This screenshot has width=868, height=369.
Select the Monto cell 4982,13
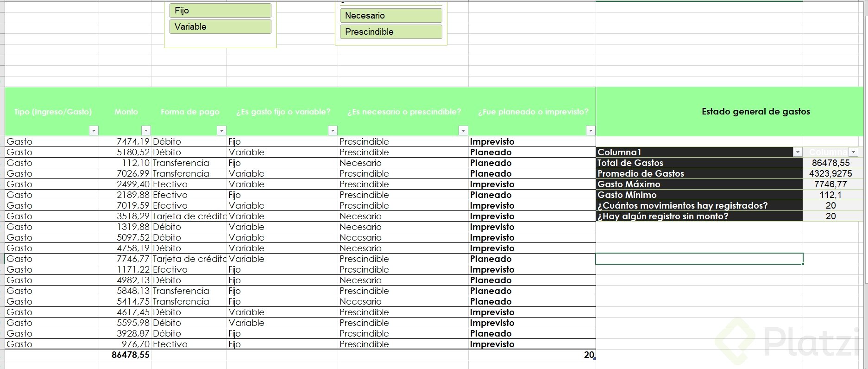pos(125,280)
